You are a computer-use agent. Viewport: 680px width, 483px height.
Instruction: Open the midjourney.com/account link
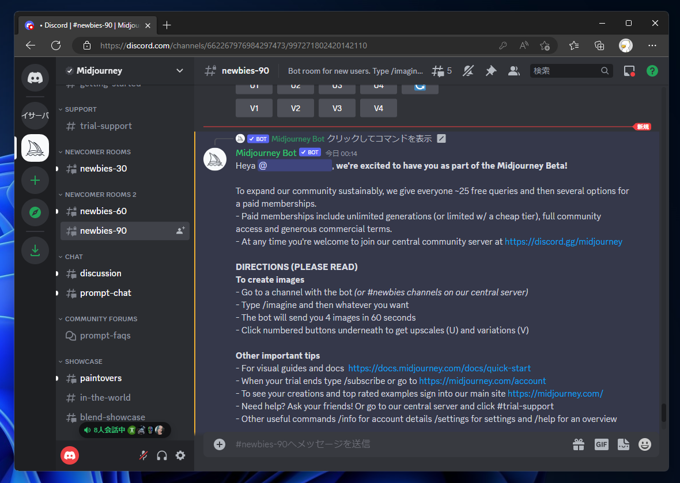pyautogui.click(x=482, y=381)
